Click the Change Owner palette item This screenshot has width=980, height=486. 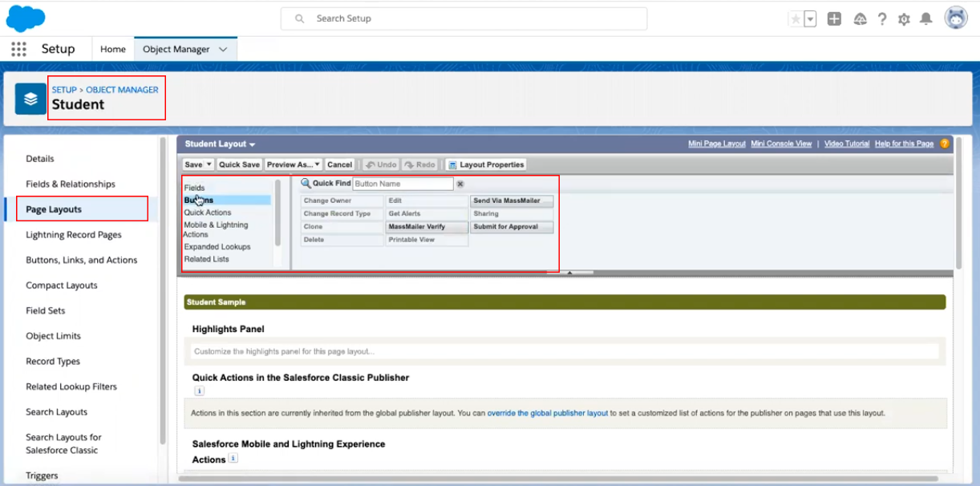tap(342, 200)
